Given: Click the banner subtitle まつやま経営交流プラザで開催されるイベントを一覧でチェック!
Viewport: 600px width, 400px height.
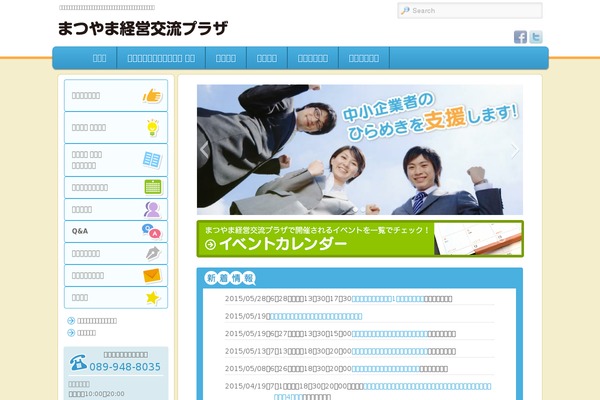Looking at the screenshot, I should point(317,230).
